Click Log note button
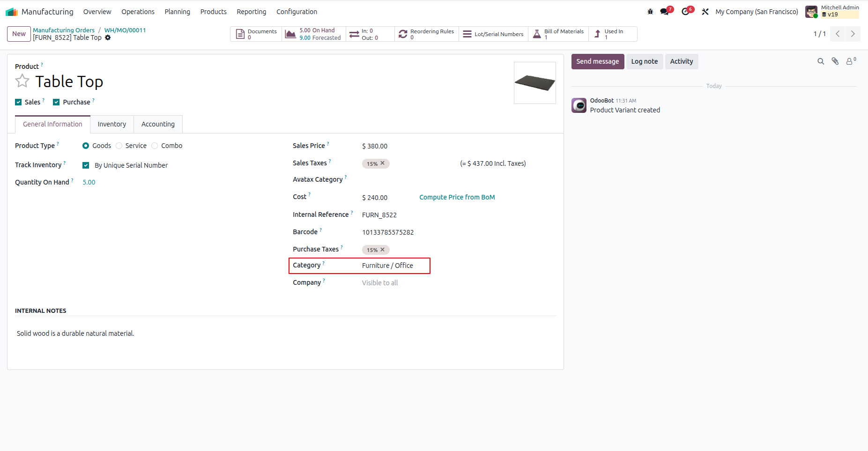 (x=644, y=61)
